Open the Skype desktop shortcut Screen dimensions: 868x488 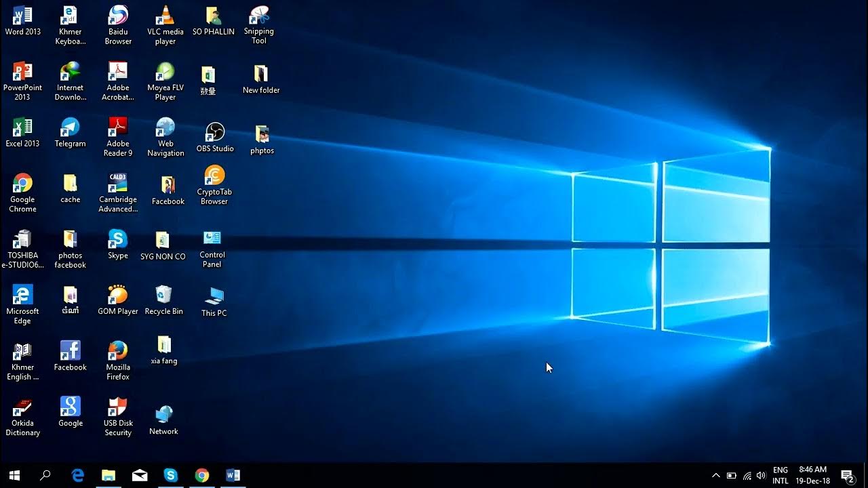pyautogui.click(x=118, y=245)
